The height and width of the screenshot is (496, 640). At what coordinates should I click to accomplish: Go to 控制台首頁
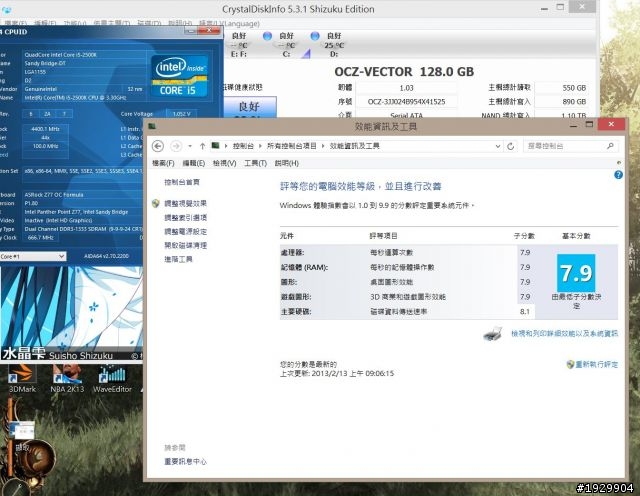pos(182,182)
